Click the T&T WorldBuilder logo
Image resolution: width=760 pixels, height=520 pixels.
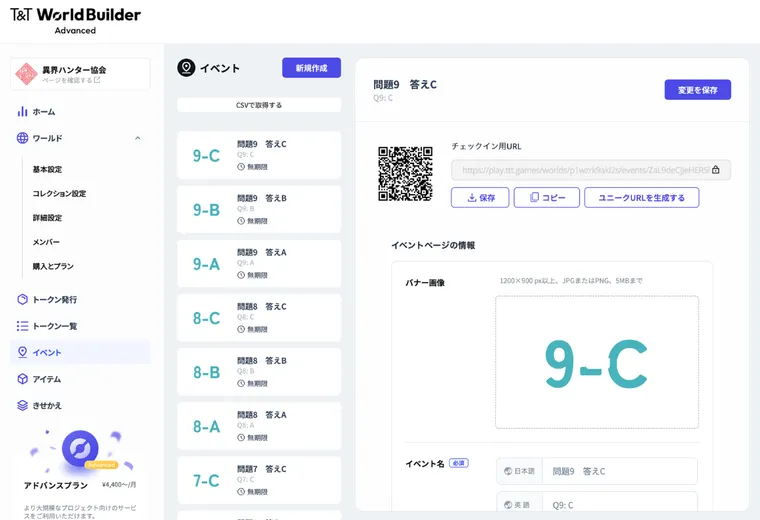point(76,20)
